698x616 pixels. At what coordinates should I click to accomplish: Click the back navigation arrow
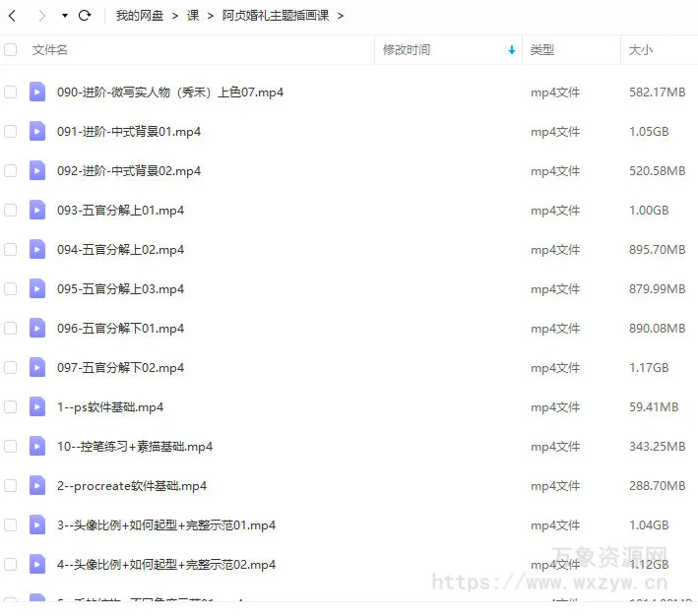point(13,16)
